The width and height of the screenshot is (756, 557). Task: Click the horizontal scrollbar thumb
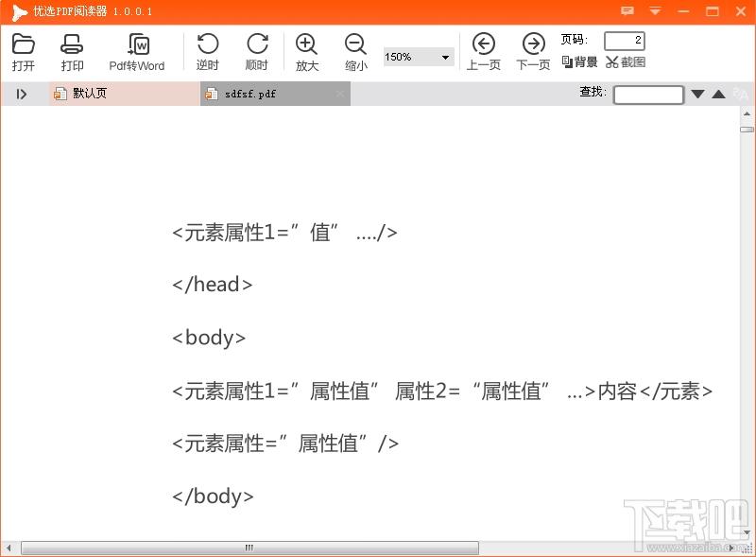click(x=249, y=548)
